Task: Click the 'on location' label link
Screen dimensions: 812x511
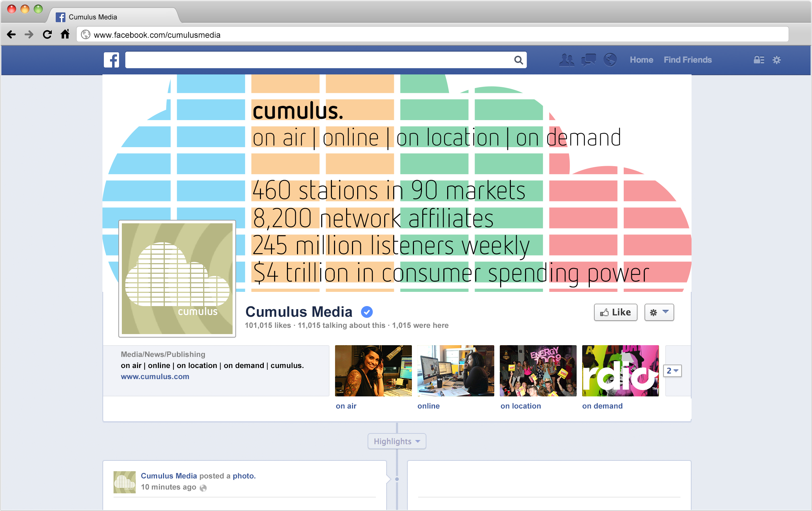Action: coord(521,406)
